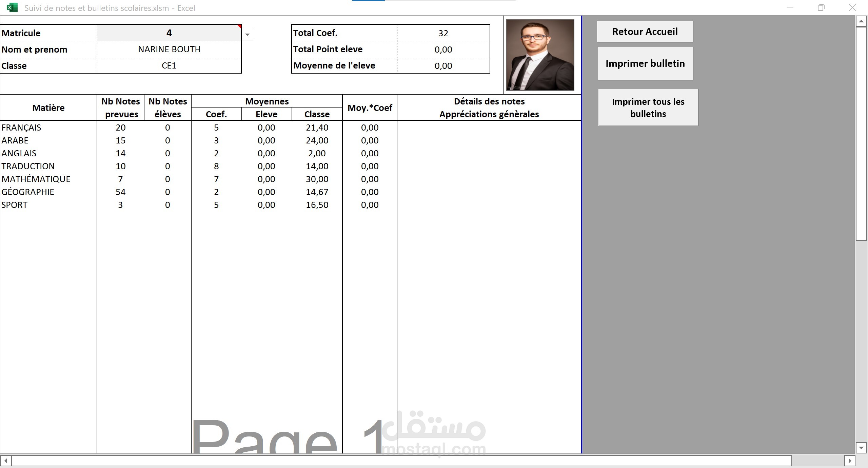Click the horizontal scrollbar left arrow
868x468 pixels.
click(x=6, y=461)
